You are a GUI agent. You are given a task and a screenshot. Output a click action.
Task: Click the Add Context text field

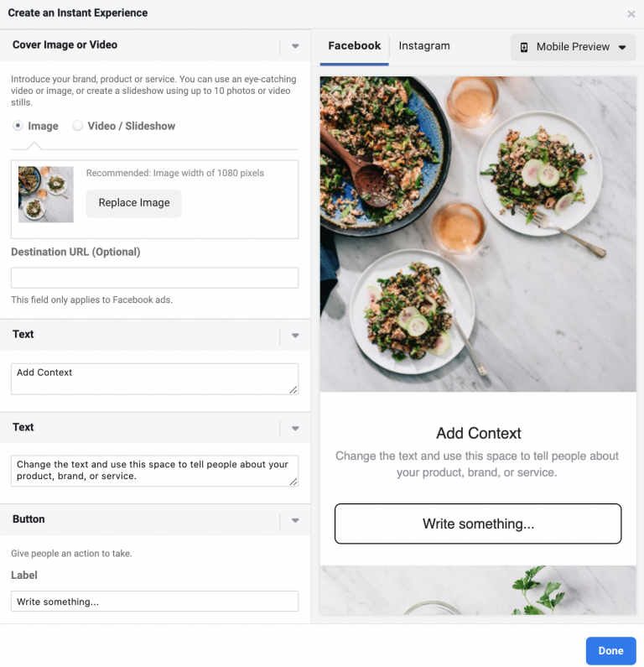(154, 378)
